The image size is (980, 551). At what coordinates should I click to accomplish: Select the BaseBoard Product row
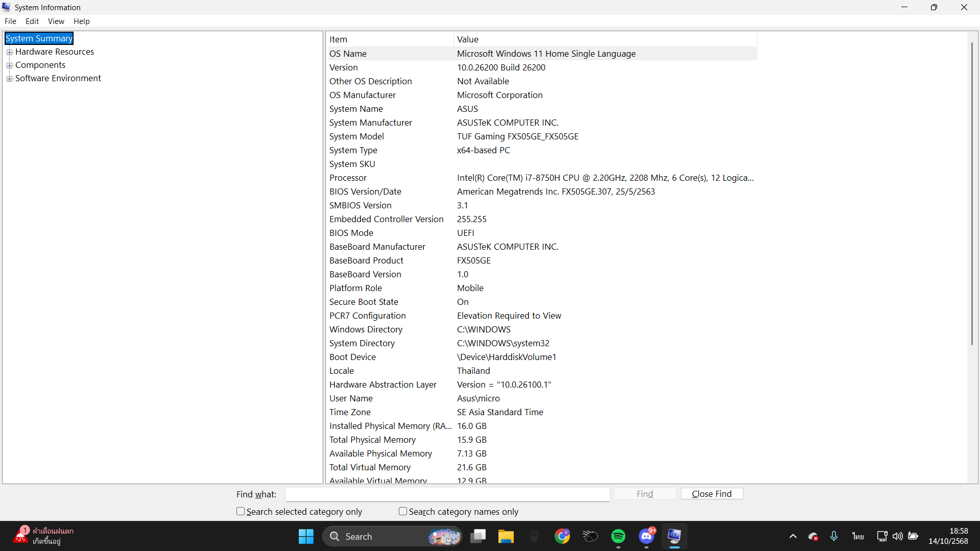pyautogui.click(x=541, y=260)
